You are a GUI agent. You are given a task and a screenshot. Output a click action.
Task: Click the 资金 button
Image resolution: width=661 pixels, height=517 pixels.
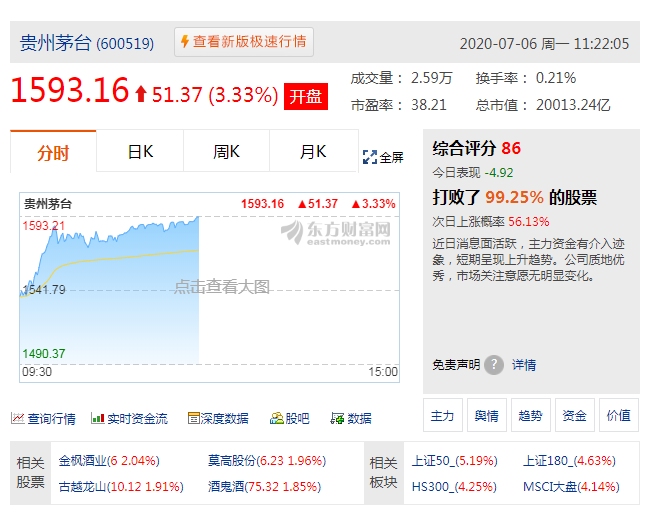574,415
